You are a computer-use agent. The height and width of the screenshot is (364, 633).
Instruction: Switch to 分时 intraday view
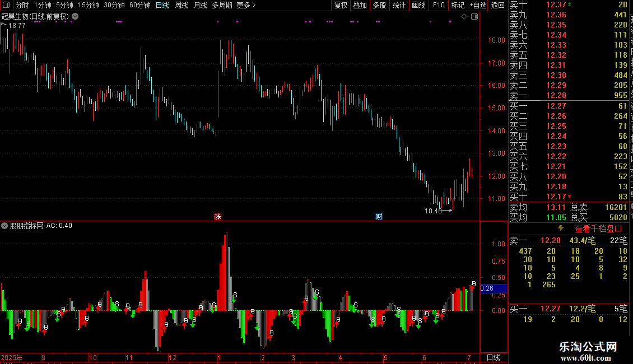pos(22,5)
